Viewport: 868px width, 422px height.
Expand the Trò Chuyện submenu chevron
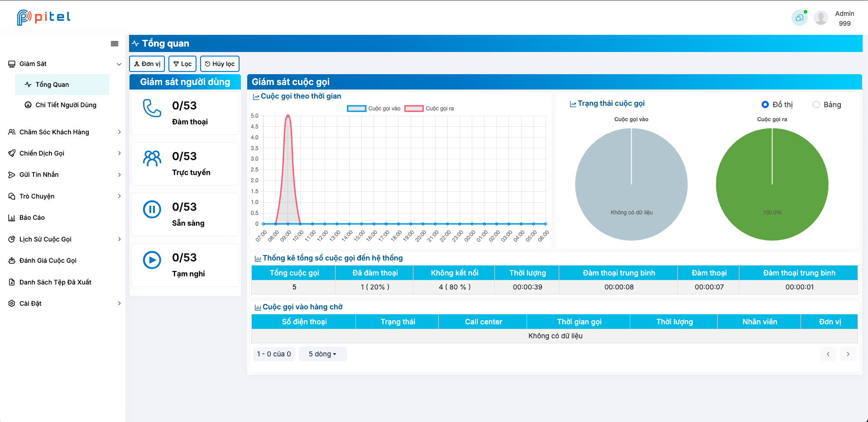point(119,196)
